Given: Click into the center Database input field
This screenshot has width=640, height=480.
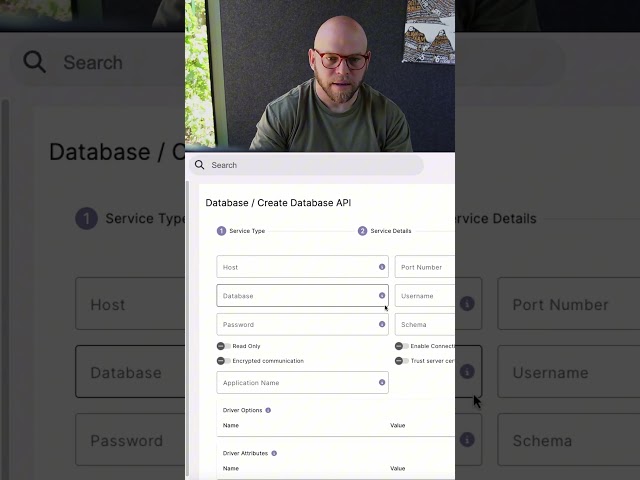Looking at the screenshot, I should click(302, 296).
